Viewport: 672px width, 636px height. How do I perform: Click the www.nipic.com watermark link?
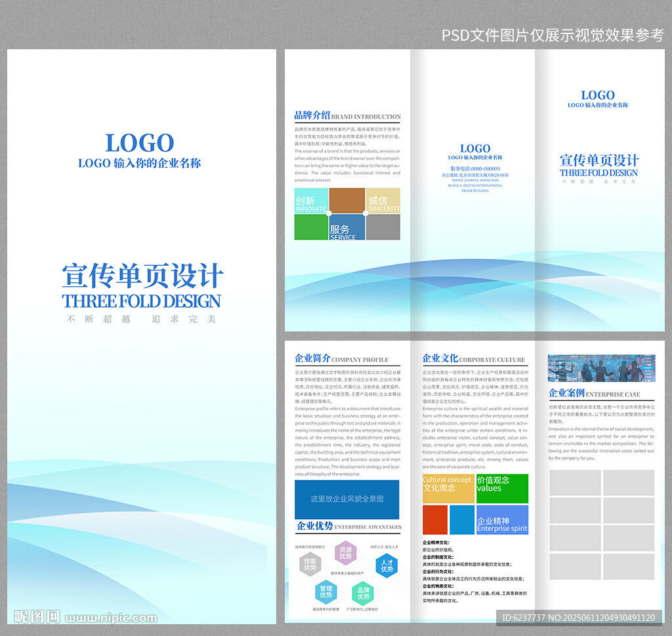(112, 618)
